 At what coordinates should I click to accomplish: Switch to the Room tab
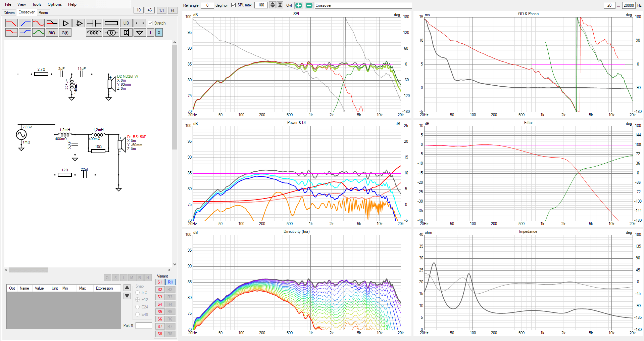43,13
